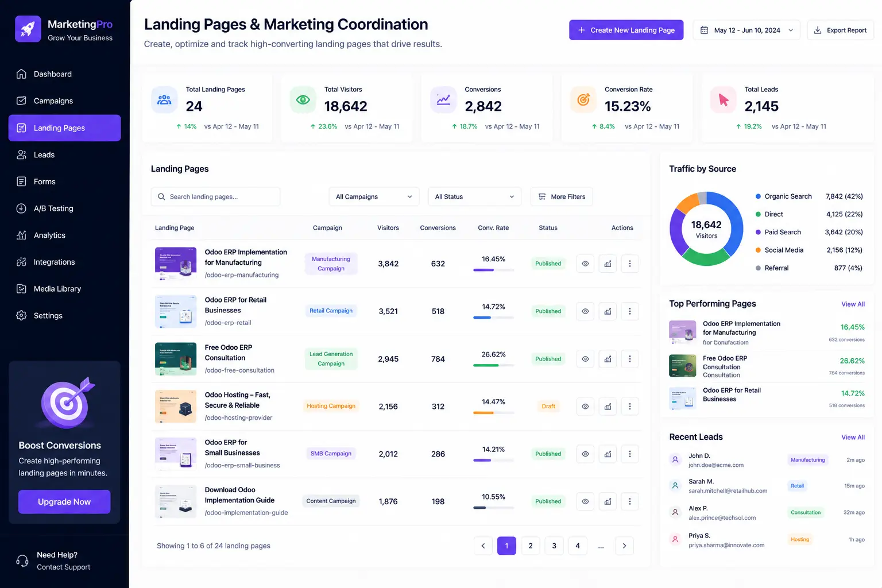Open More Filters options
This screenshot has width=882, height=588.
click(x=562, y=196)
